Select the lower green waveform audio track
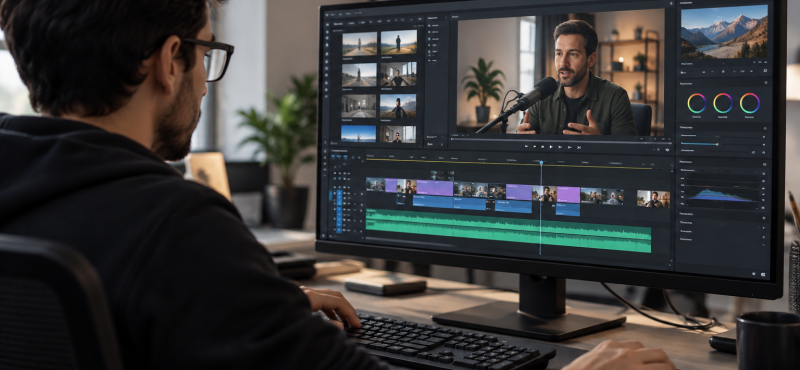 click(508, 237)
